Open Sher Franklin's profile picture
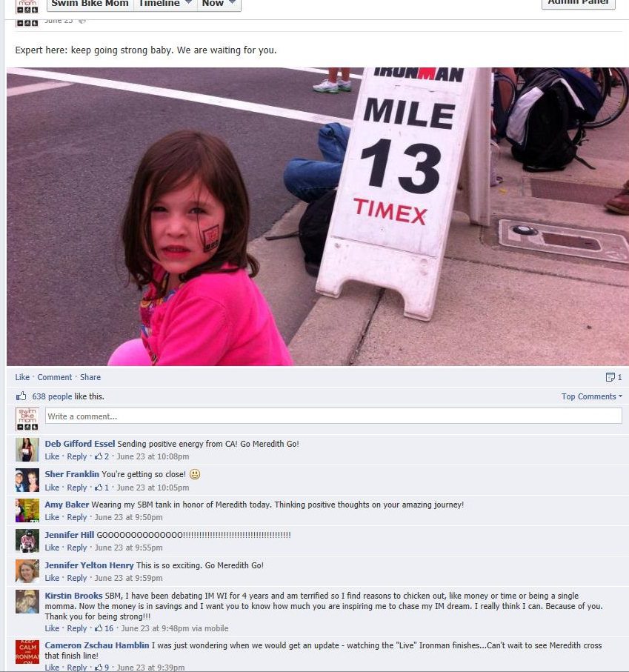 click(27, 480)
